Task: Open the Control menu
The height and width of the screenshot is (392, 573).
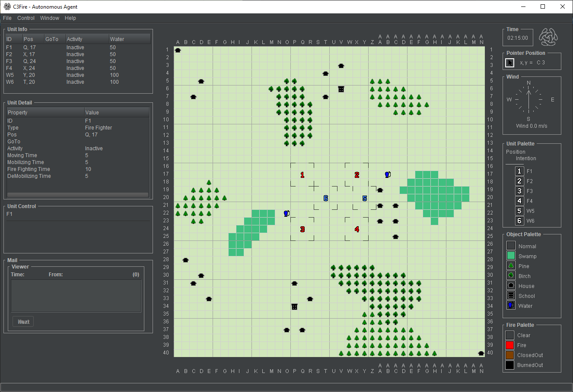Action: point(26,18)
